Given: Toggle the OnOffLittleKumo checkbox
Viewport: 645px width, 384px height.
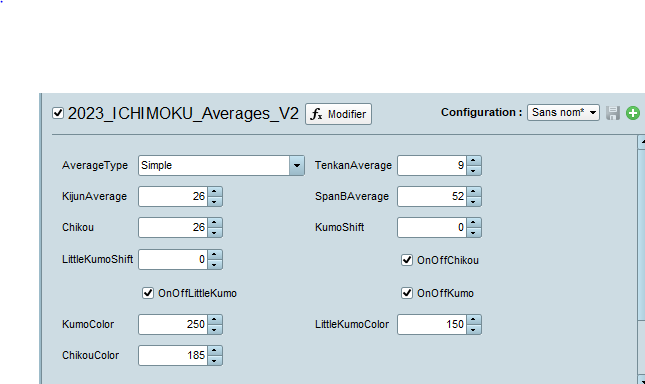Looking at the screenshot, I should [148, 293].
